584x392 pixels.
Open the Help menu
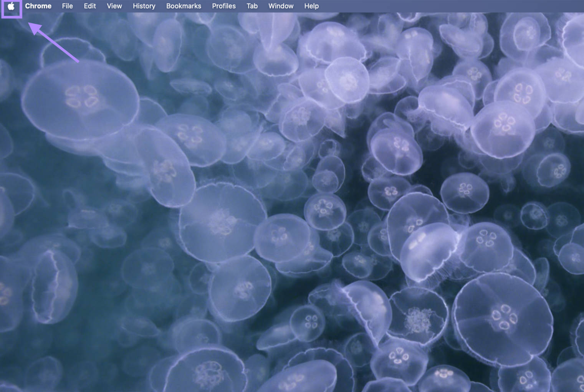point(311,6)
